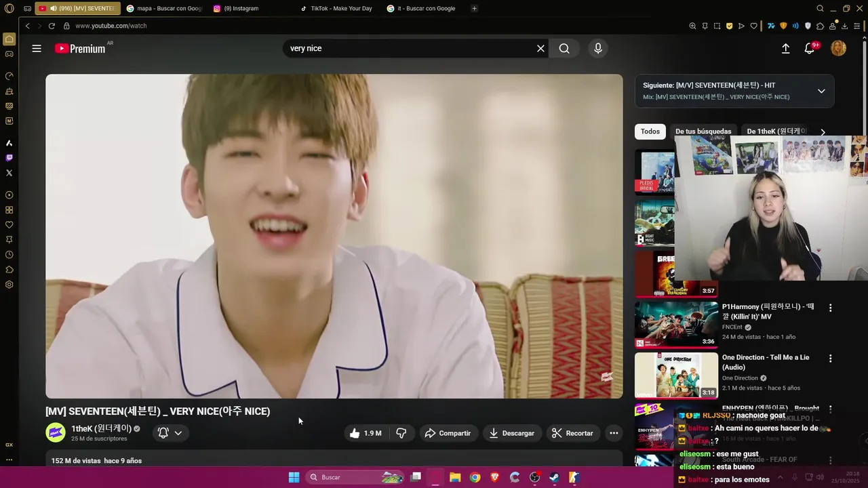The height and width of the screenshot is (488, 868).
Task: Open the extensions cube icon in toolbar
Action: [x=820, y=26]
